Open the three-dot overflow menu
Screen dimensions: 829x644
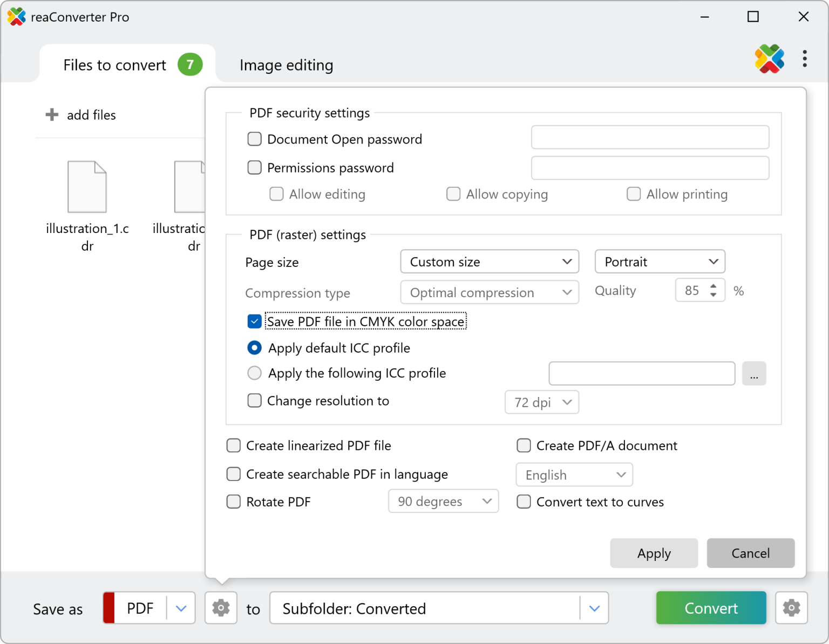(805, 59)
